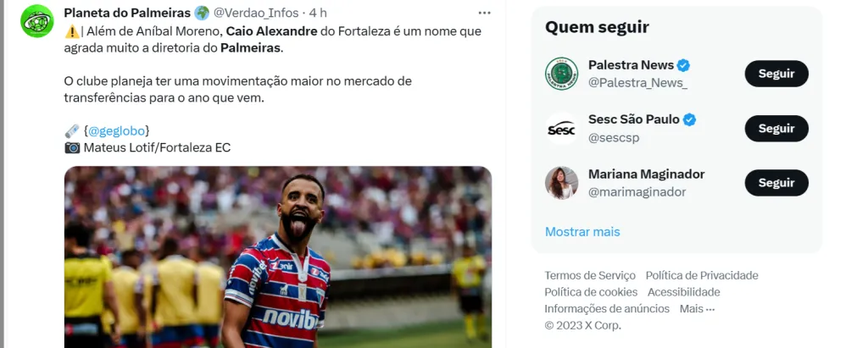
Task: Click the tweet's 4 h timestamp
Action: [318, 13]
